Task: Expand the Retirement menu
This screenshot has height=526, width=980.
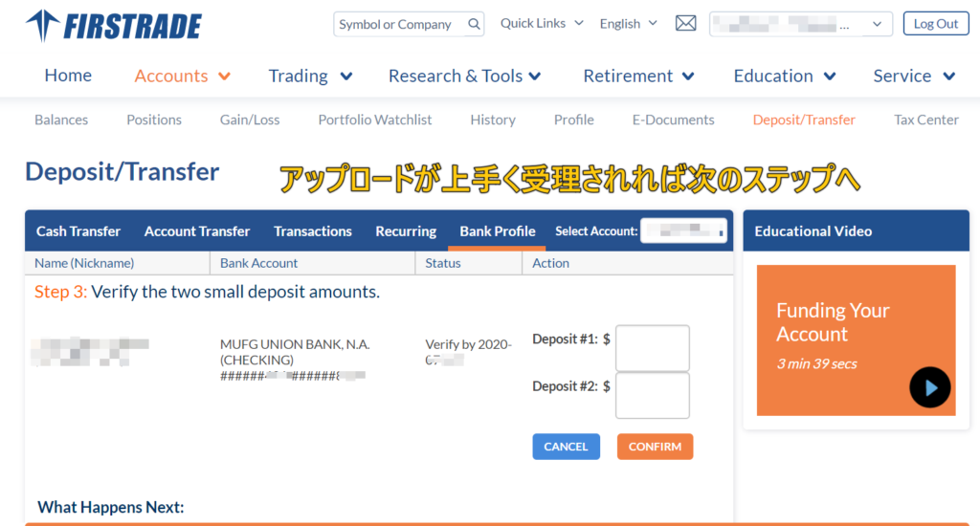Action: 638,76
